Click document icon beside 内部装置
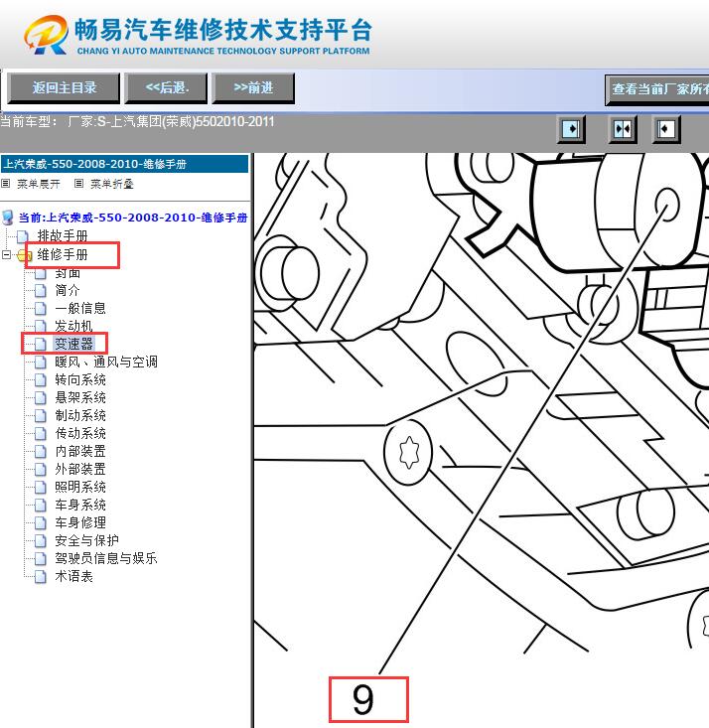Image resolution: width=709 pixels, height=728 pixels. 41,452
